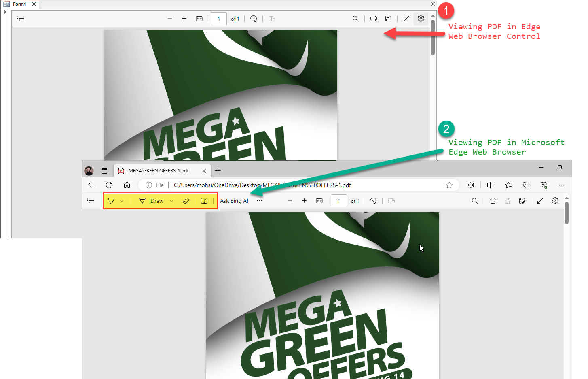Viewport: 588px width, 379px height.
Task: Go back in the Edge browser
Action: [x=91, y=185]
